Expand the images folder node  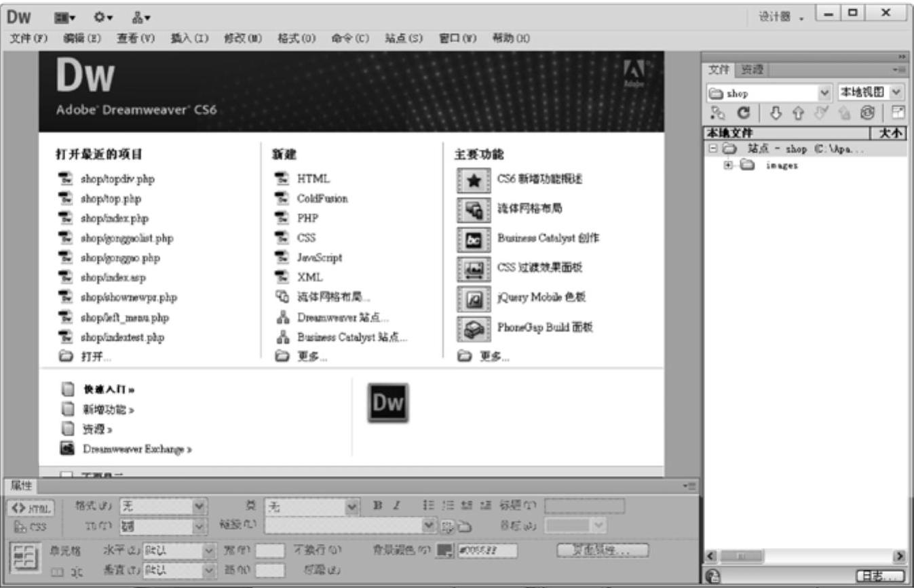pyautogui.click(x=729, y=165)
